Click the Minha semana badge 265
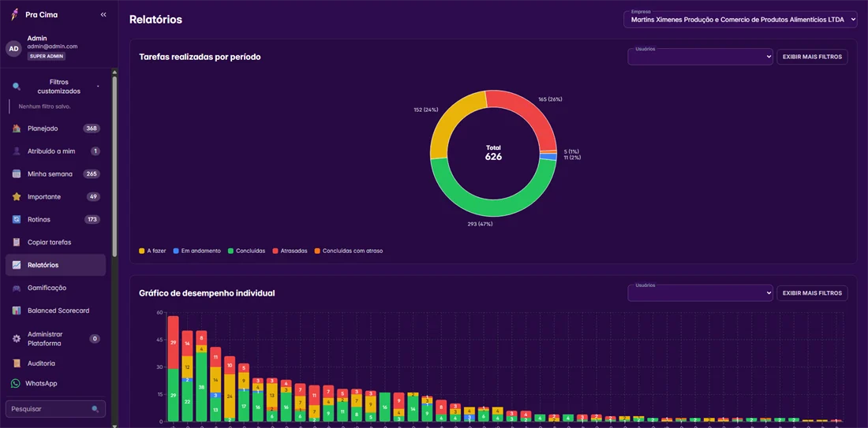868x428 pixels. tap(92, 173)
